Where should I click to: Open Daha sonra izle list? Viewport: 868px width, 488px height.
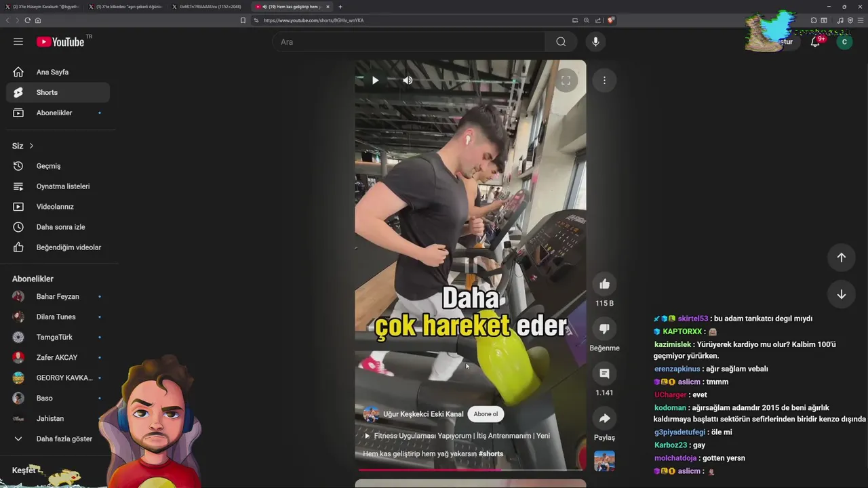[x=58, y=227]
